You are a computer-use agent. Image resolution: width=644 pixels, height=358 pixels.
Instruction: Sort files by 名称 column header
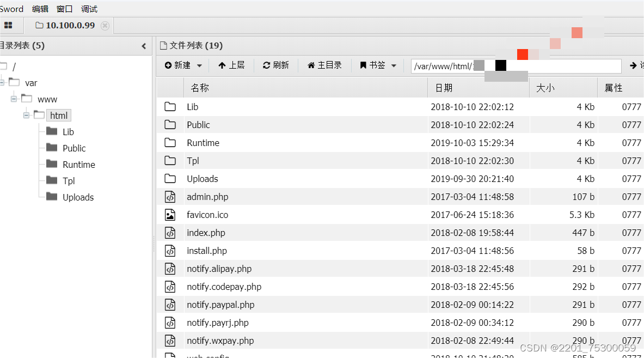click(305, 88)
